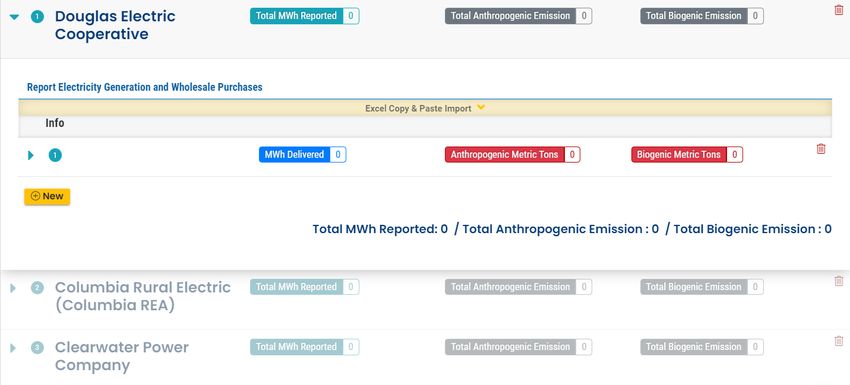Click the Biogenic Metric Tons badge

tap(687, 155)
